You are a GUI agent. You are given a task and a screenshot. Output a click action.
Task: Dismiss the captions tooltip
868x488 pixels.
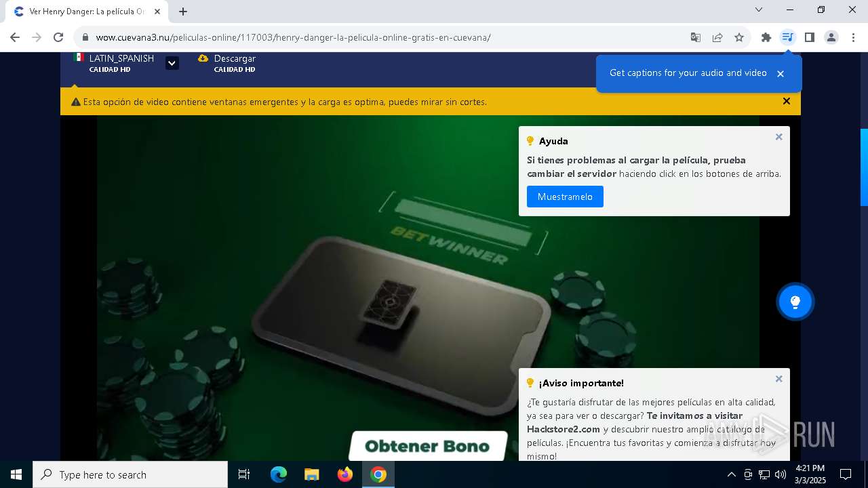781,73
